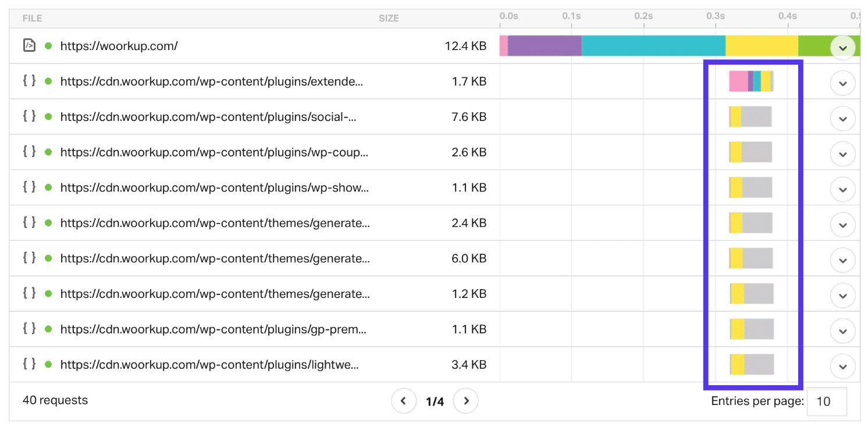
Task: Open the wp-content/plugins/wp-coup... file link
Action: pos(214,152)
